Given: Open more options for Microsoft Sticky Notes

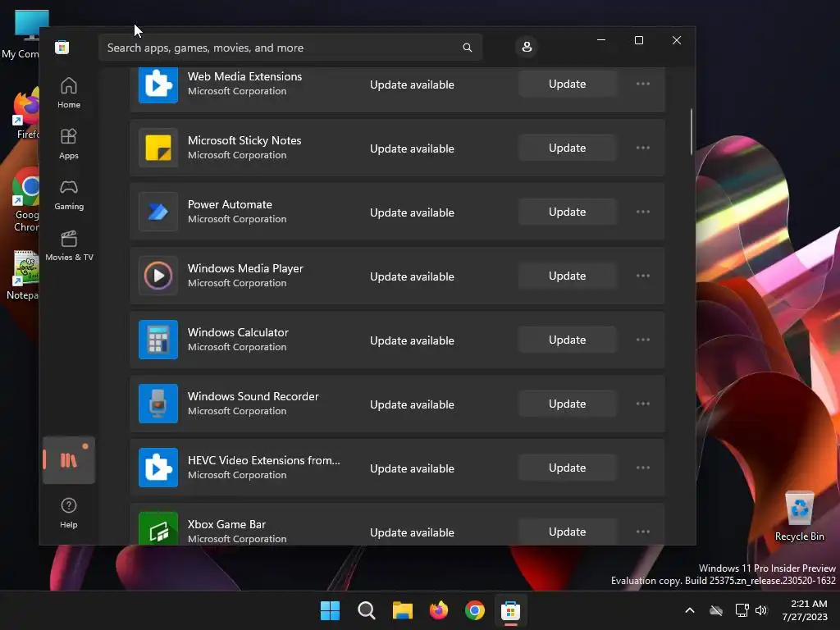Looking at the screenshot, I should (643, 148).
